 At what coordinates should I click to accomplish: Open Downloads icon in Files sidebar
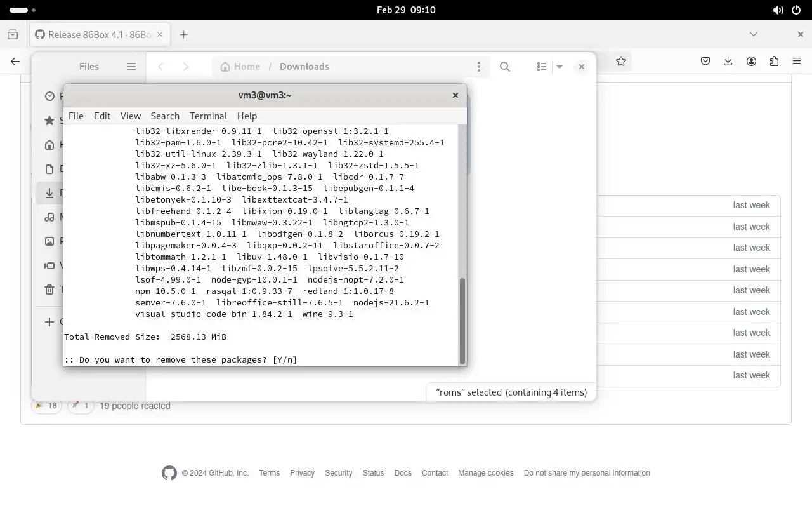pyautogui.click(x=49, y=193)
